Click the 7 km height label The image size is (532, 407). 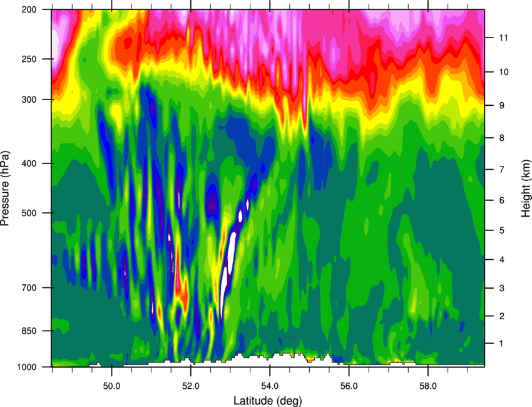point(502,170)
